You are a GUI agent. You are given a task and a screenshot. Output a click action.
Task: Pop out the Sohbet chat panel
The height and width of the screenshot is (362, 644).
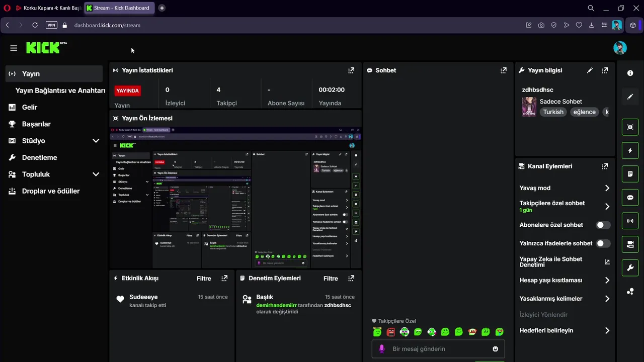click(x=503, y=70)
